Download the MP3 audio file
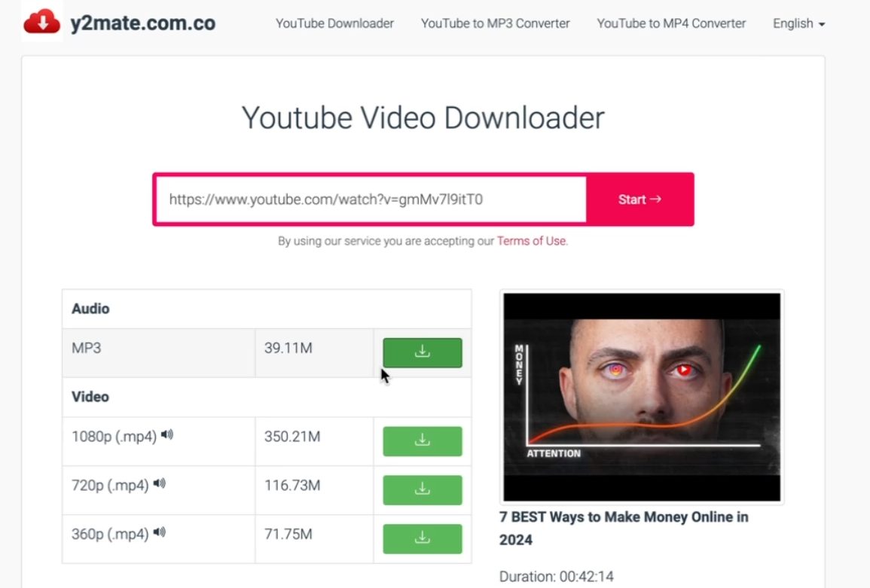Screen dimensions: 870x588 [x=422, y=352]
